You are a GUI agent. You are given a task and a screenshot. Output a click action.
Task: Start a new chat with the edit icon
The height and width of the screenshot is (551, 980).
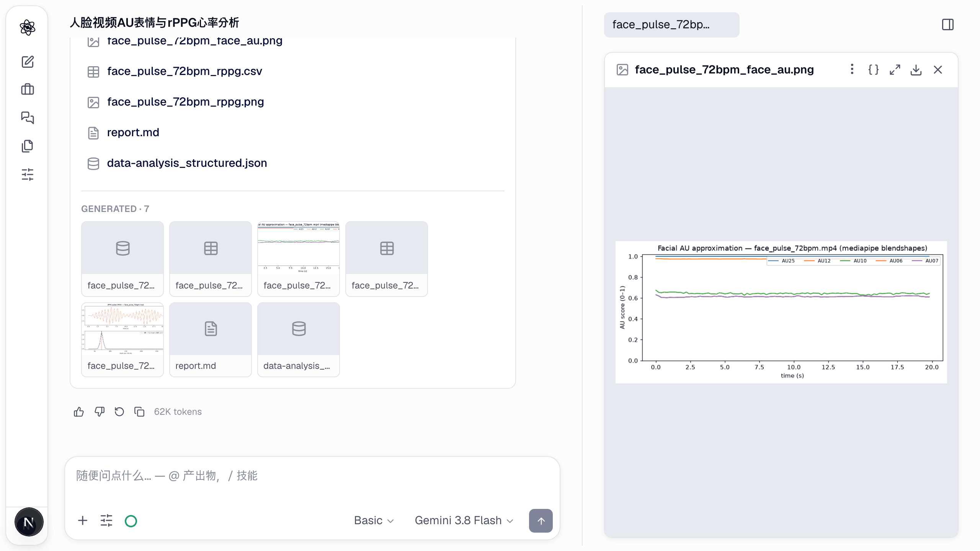[28, 62]
